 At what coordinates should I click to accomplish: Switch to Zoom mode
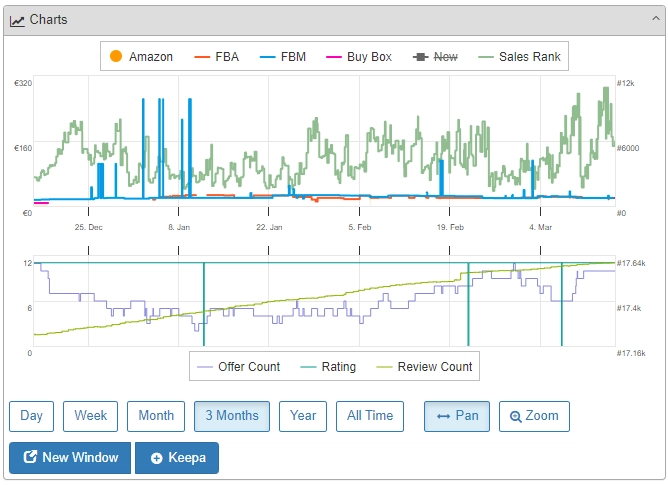click(534, 416)
